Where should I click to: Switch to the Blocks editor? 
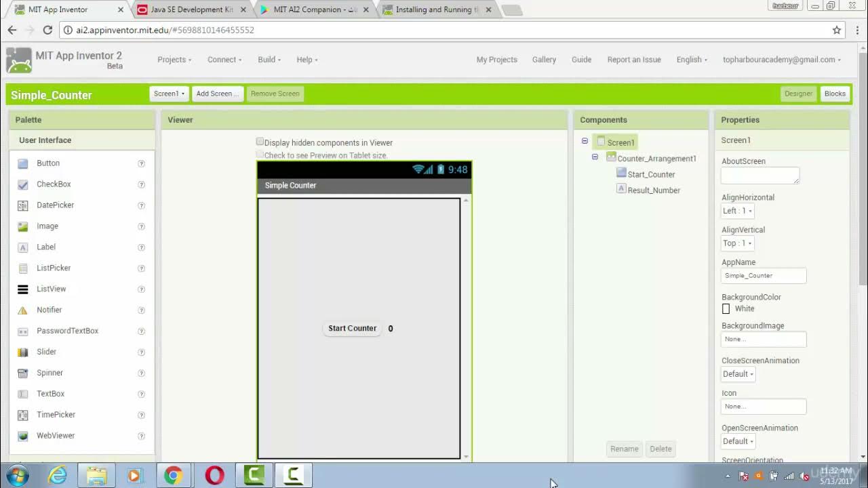tap(835, 94)
